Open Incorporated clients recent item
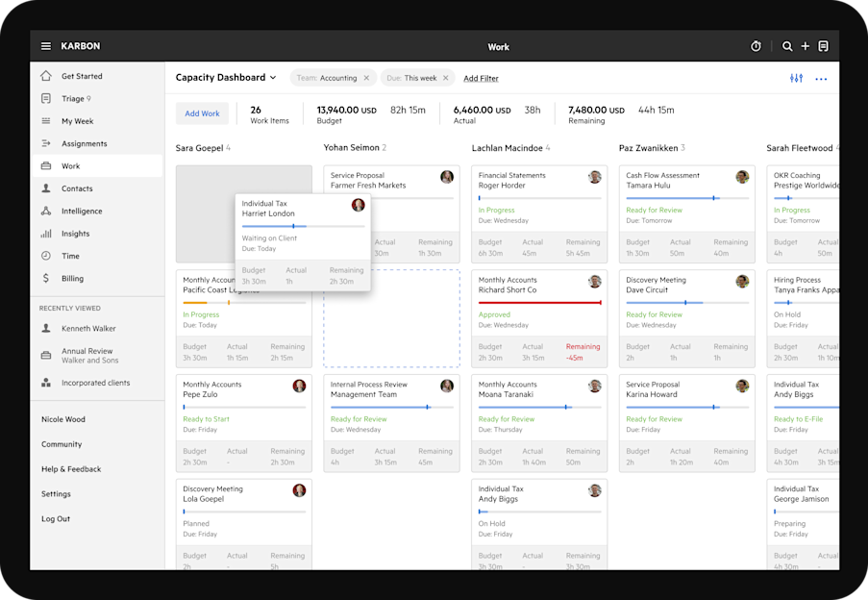 click(98, 383)
